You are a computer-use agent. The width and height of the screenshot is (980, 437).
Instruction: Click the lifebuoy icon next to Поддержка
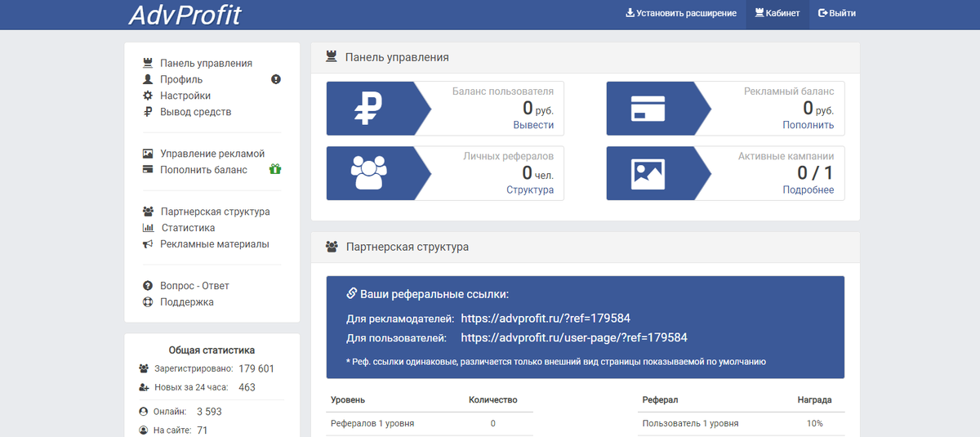point(148,302)
